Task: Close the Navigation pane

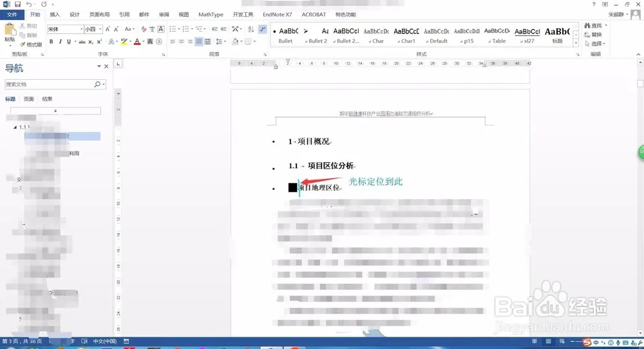Action: [106, 66]
